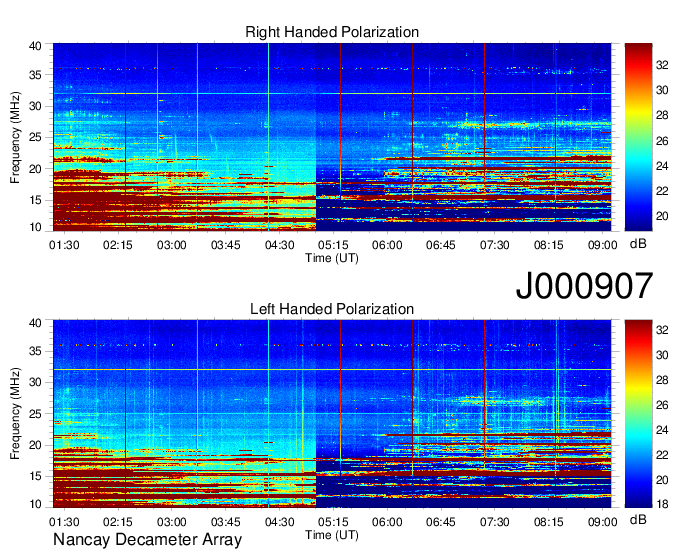This screenshot has width=680, height=552.
Task: Click the 06:00 time tick on bottom plot
Action: [387, 522]
